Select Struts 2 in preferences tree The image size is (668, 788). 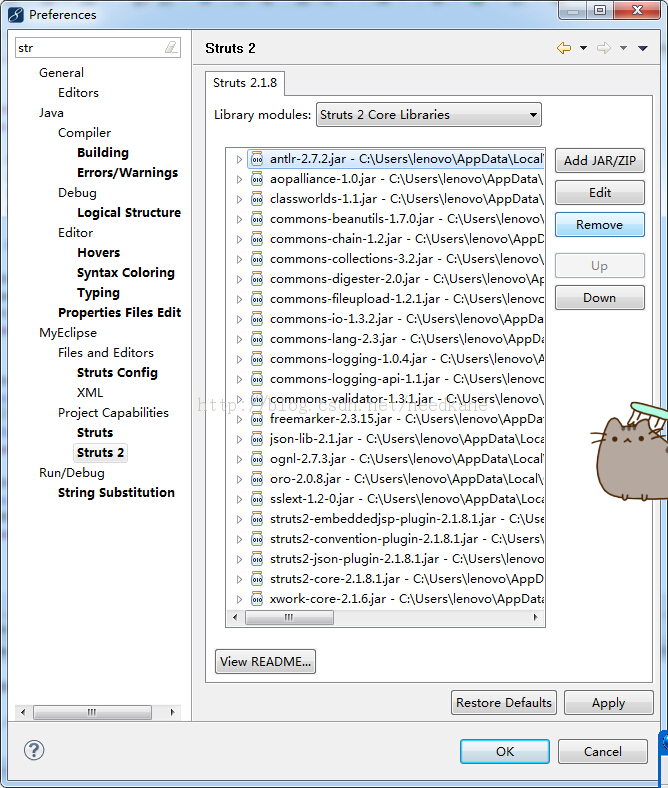[101, 453]
